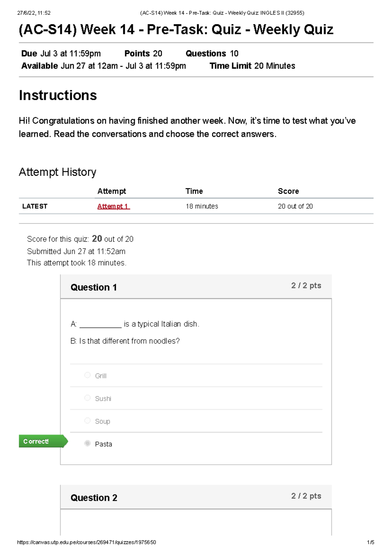
Task: Click Question 1's 2 / 2 pts score
Action: (x=306, y=286)
